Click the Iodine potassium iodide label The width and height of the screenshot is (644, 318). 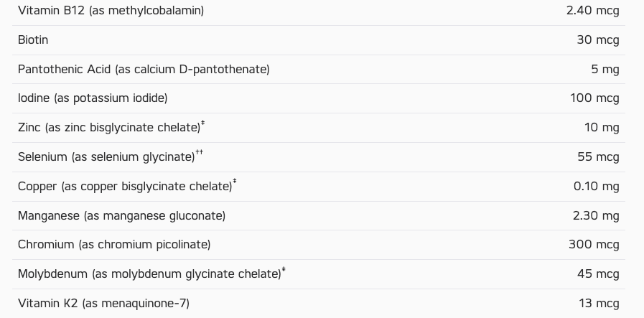click(x=93, y=98)
